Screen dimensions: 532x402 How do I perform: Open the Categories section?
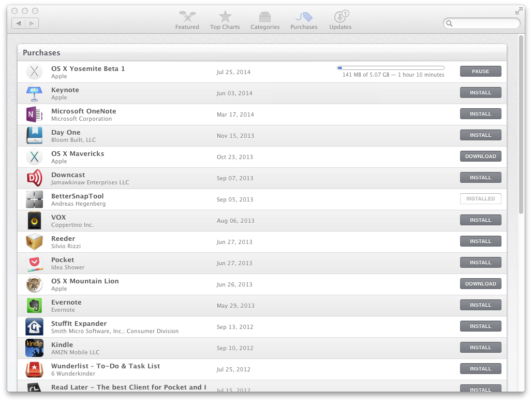click(265, 20)
